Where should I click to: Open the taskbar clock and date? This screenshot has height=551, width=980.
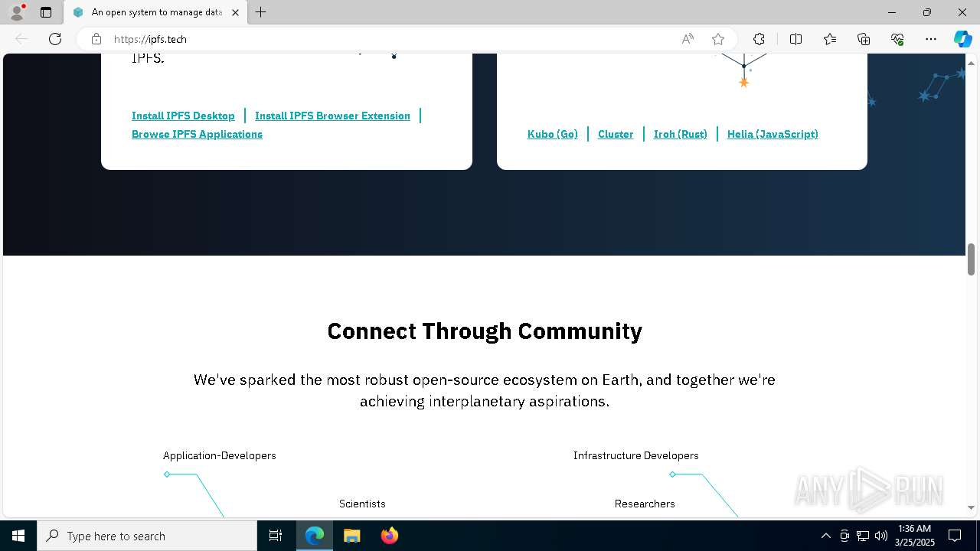point(915,536)
